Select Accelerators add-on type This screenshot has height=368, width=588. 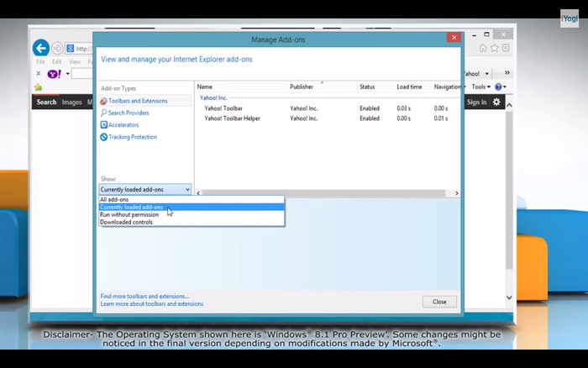(123, 124)
